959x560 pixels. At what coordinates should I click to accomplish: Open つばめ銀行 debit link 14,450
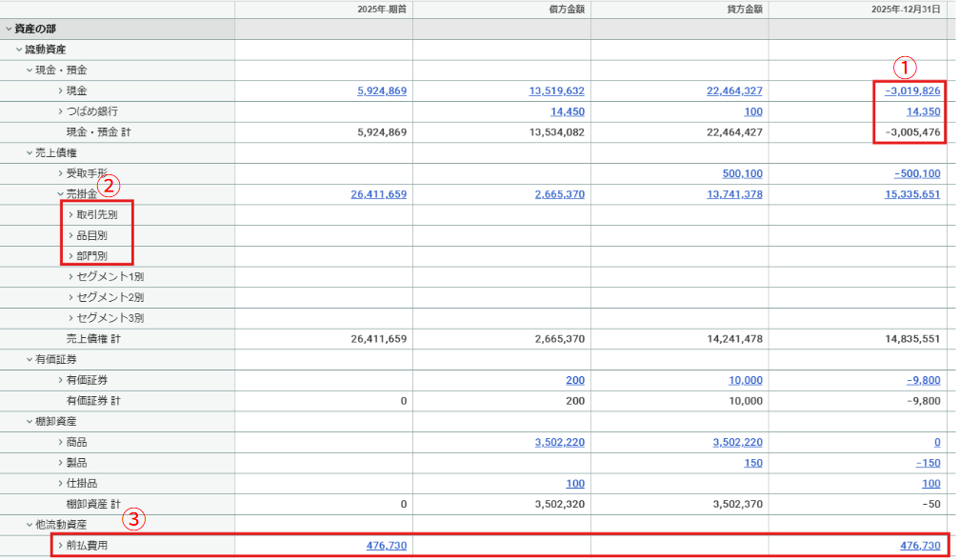568,111
